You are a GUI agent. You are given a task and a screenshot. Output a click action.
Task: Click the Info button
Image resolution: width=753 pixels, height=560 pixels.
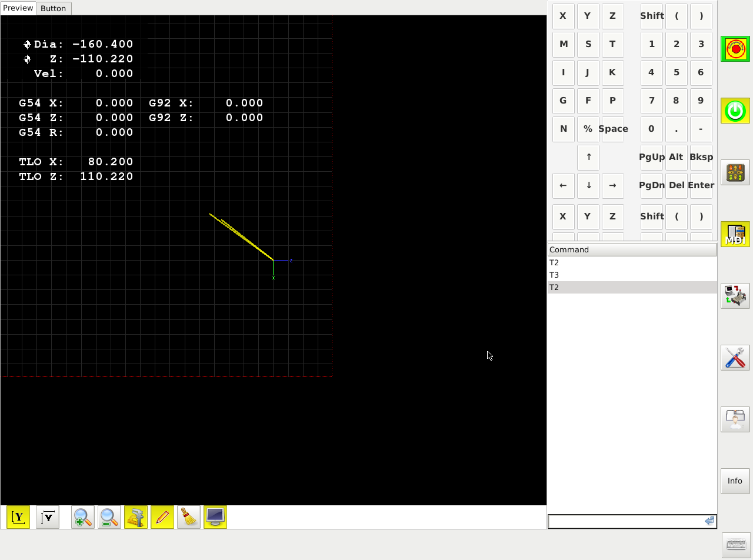point(735,481)
